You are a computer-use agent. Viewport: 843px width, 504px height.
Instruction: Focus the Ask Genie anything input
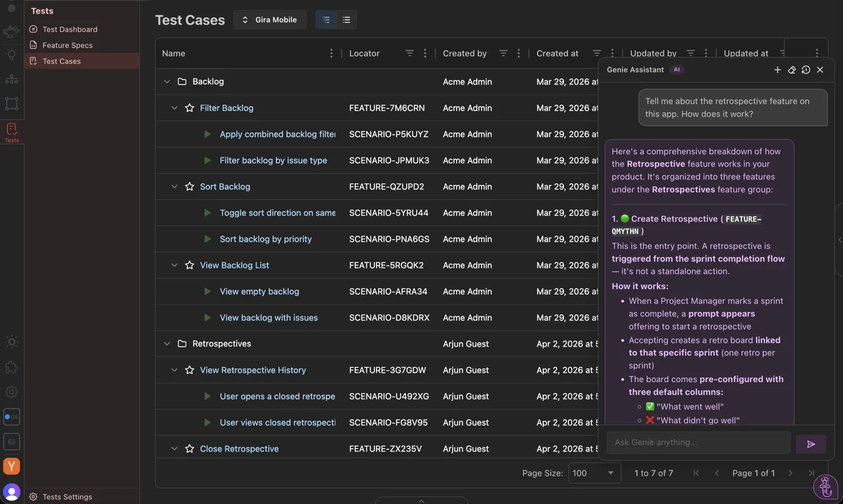coord(699,443)
